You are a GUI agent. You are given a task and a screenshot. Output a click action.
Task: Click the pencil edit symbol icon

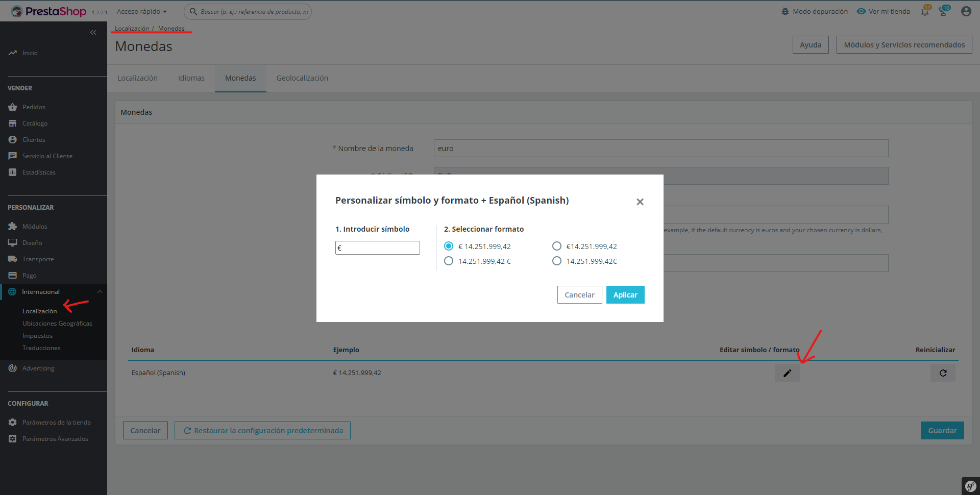pos(787,373)
